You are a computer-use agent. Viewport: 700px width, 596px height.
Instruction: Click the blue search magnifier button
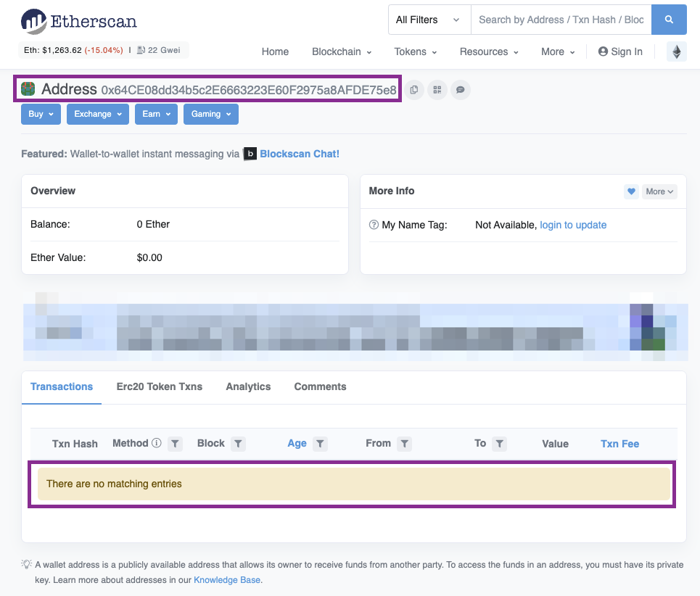point(669,20)
